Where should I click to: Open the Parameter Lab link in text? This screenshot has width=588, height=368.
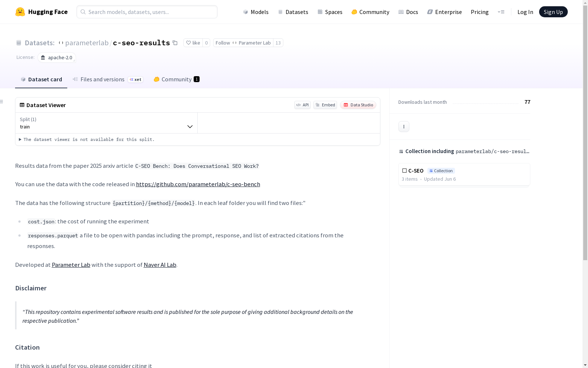click(71, 265)
